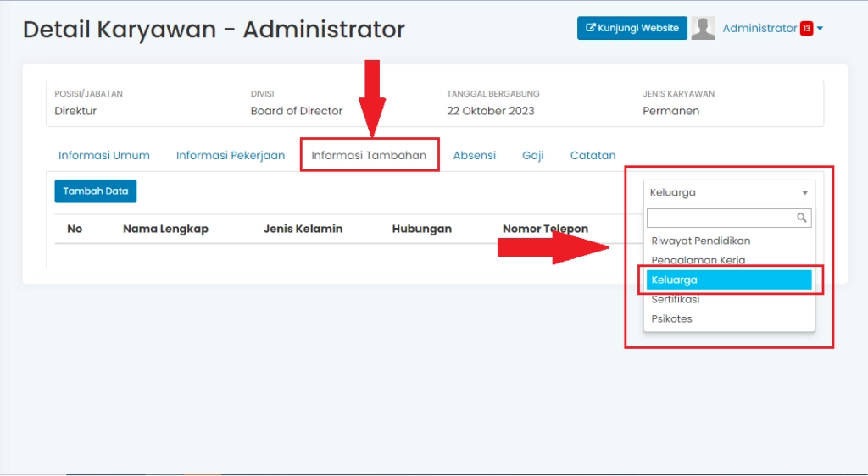Choose Riwayat Pendidikan from the list
Image resolution: width=868 pixels, height=476 pixels.
coord(700,241)
